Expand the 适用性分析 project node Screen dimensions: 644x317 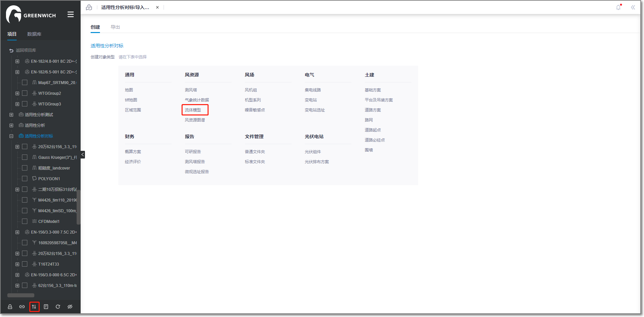[x=11, y=125]
